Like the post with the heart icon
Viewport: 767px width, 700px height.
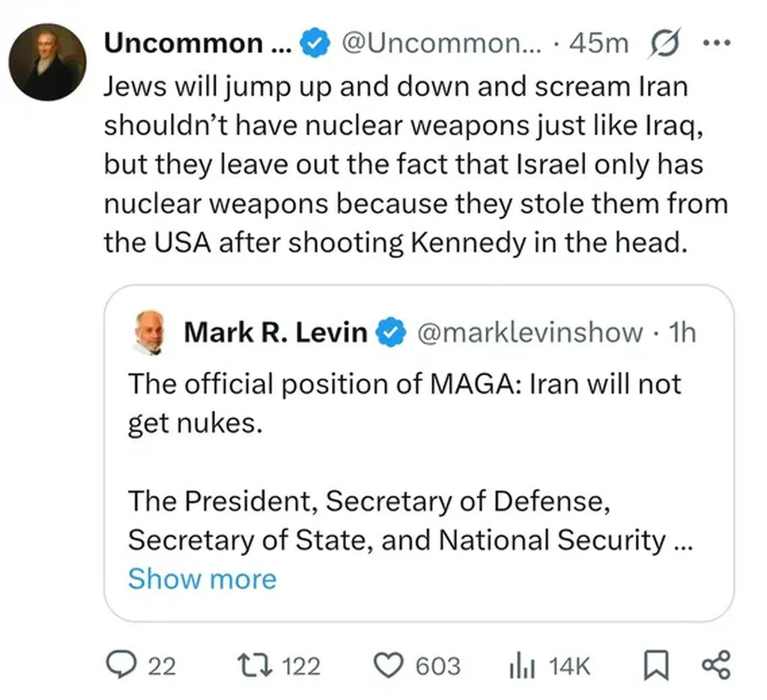tap(388, 665)
